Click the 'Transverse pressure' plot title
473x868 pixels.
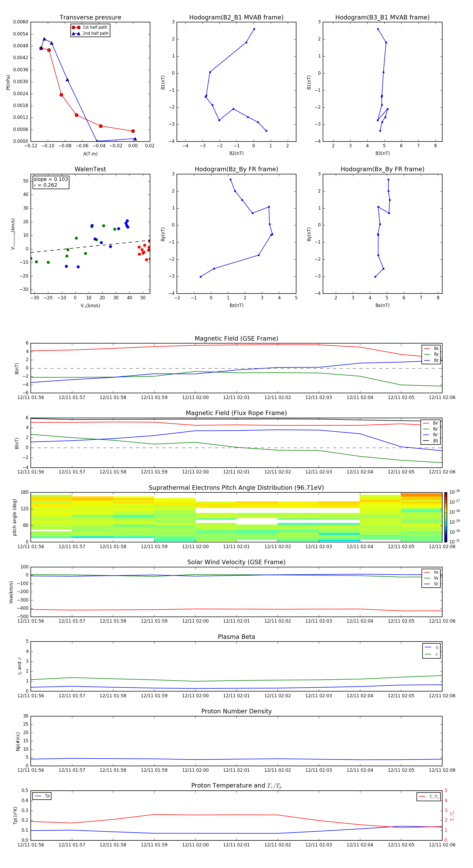coord(90,18)
